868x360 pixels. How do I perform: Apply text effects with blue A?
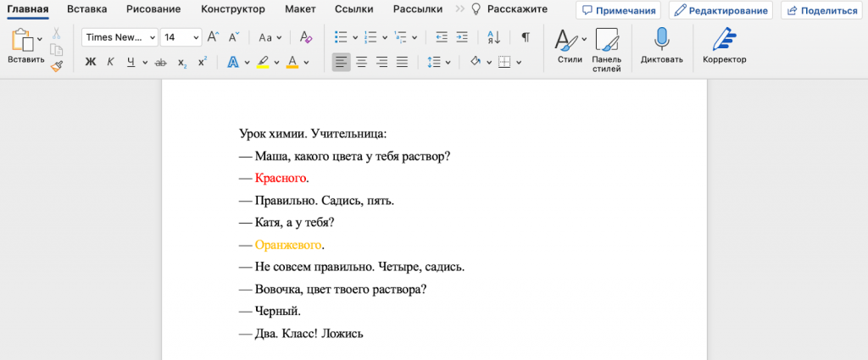[x=233, y=63]
